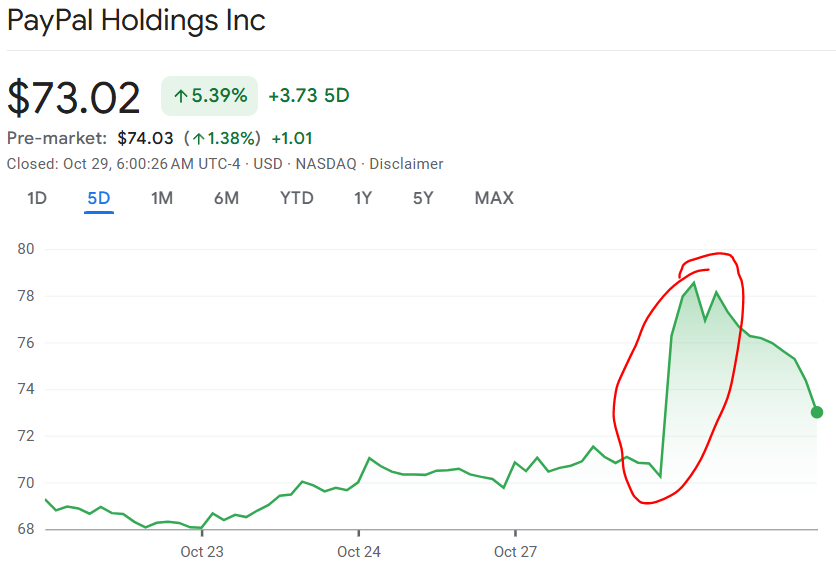Open the 6M chart view
The width and height of the screenshot is (836, 569).
point(226,198)
